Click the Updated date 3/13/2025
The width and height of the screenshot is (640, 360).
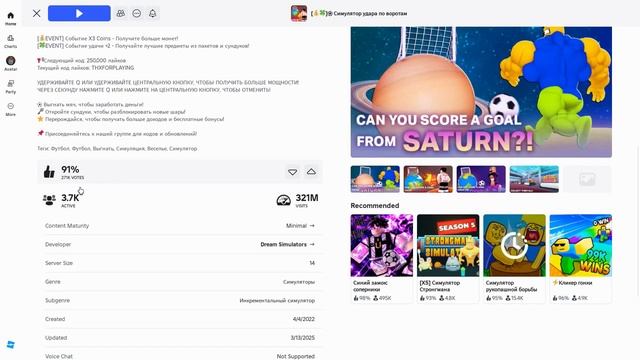[302, 338]
